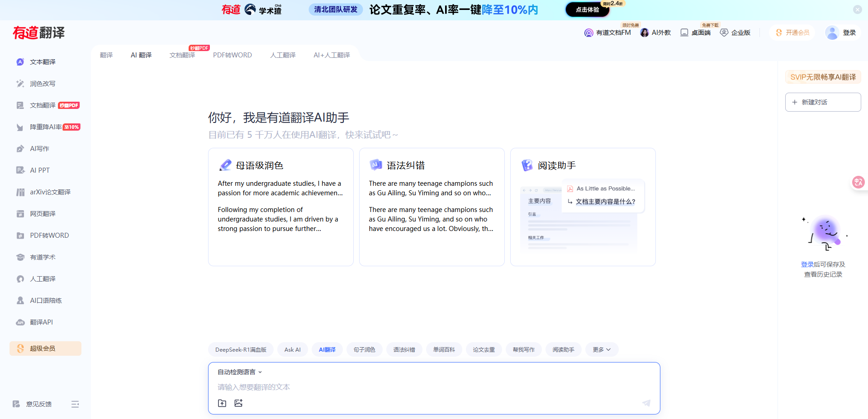The width and height of the screenshot is (868, 419).
Task: Click the 企业版 icon in header
Action: click(x=724, y=33)
